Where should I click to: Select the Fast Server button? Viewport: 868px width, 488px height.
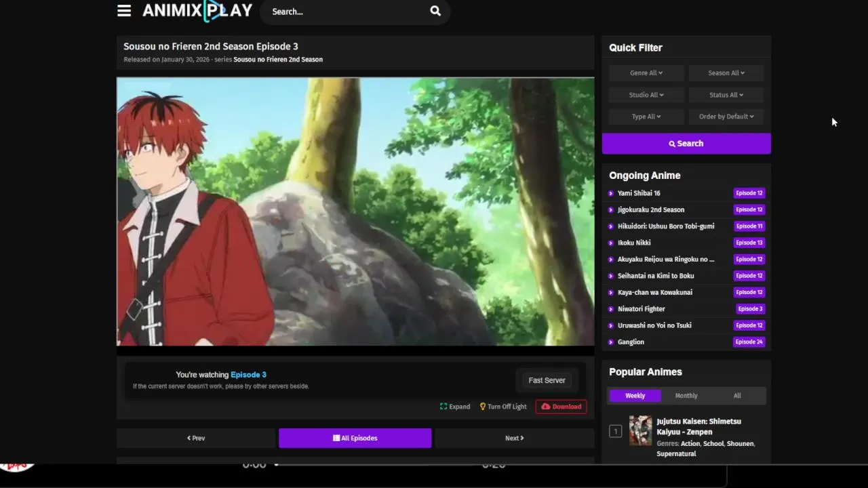pos(547,381)
